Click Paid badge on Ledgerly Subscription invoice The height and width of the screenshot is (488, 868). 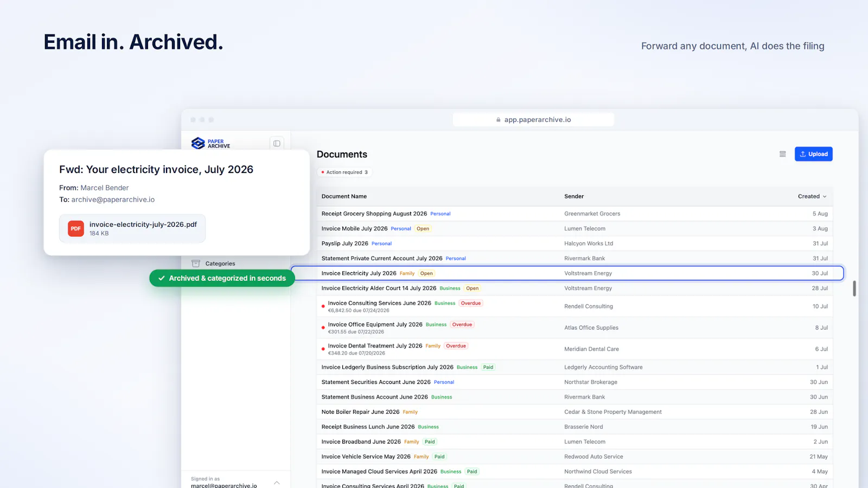[488, 367]
